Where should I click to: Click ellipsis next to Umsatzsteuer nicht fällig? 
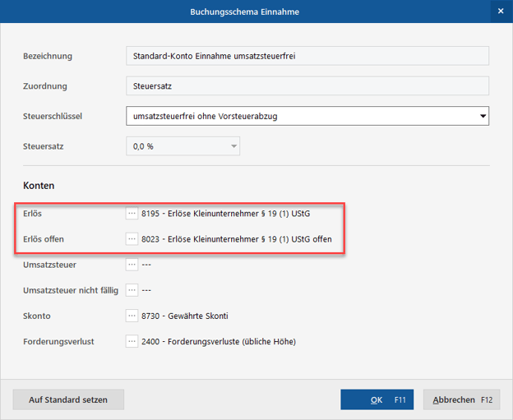click(132, 290)
